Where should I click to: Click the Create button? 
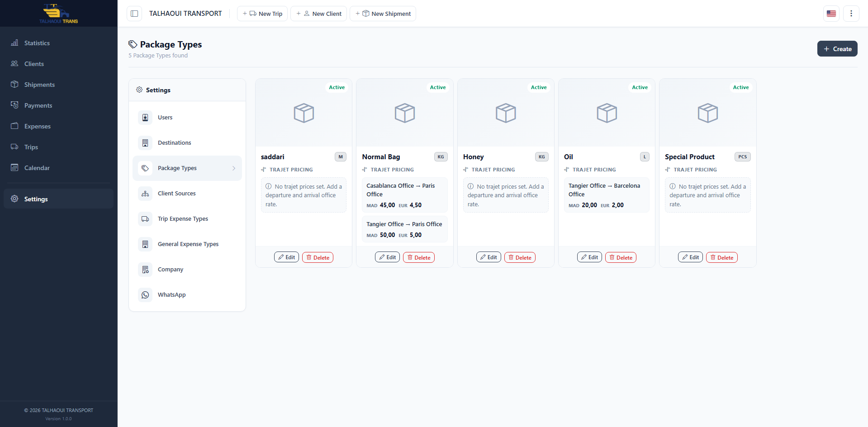pyautogui.click(x=837, y=49)
